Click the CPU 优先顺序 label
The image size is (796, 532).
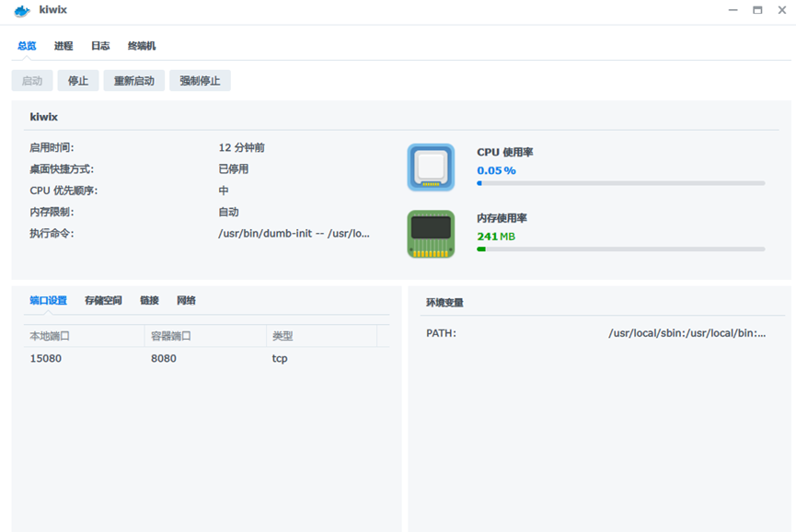coord(63,191)
